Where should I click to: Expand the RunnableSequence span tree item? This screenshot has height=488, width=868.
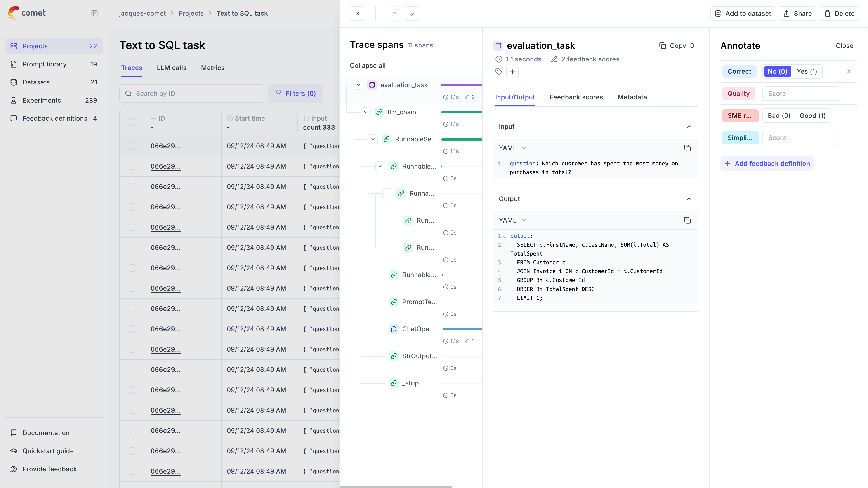[373, 139]
